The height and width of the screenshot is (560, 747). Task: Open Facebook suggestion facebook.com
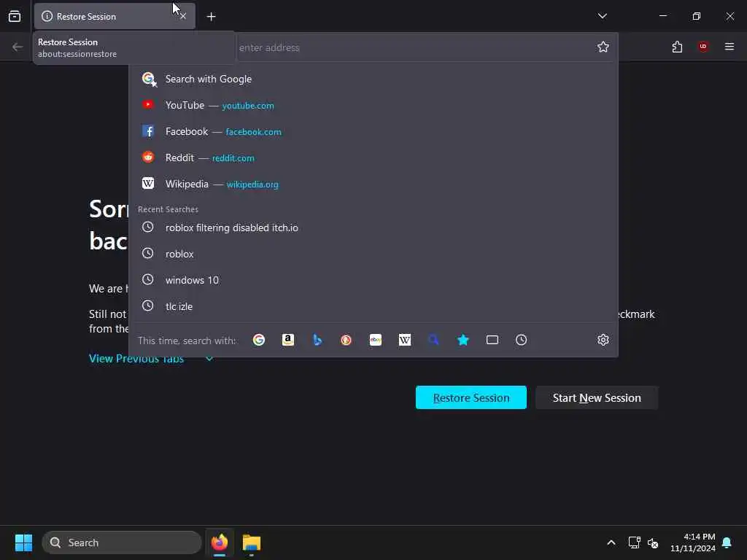[373, 131]
